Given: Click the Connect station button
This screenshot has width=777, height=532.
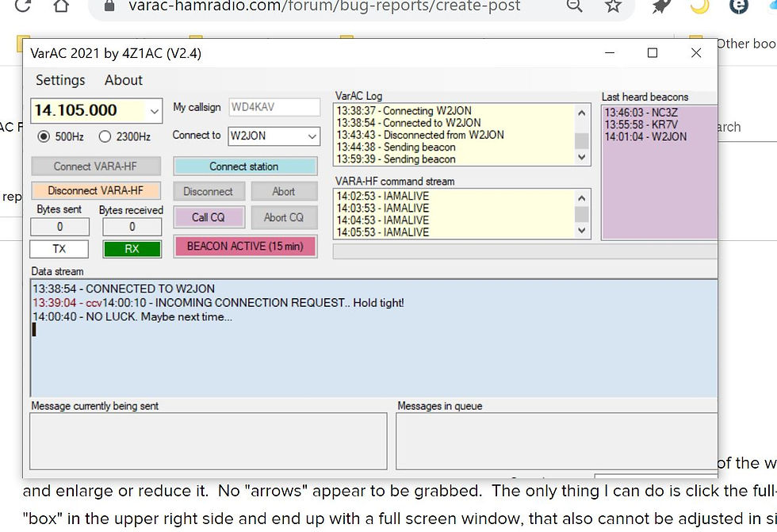Looking at the screenshot, I should pos(245,166).
